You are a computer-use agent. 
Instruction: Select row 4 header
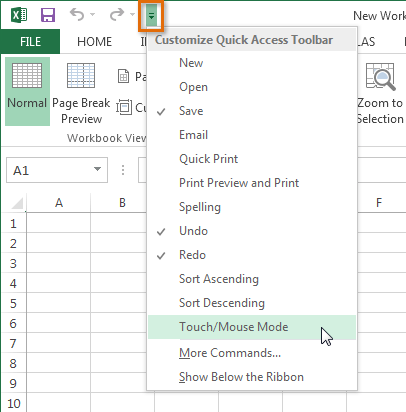[13, 283]
